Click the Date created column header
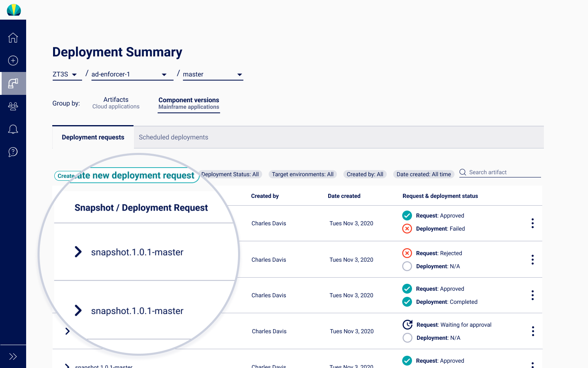The height and width of the screenshot is (368, 588). coord(344,196)
